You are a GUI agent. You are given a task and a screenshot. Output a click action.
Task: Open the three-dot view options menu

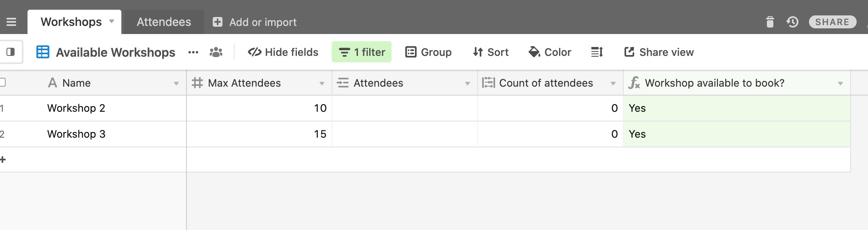193,52
